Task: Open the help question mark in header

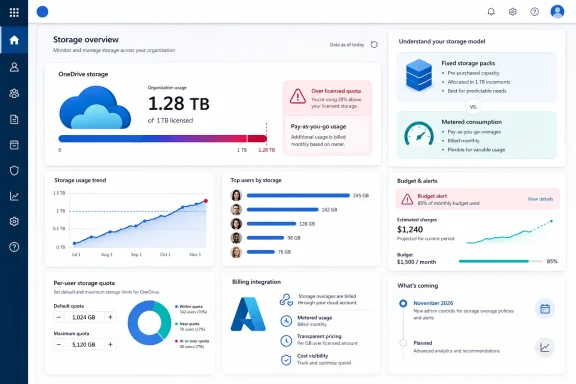Action: [534, 12]
